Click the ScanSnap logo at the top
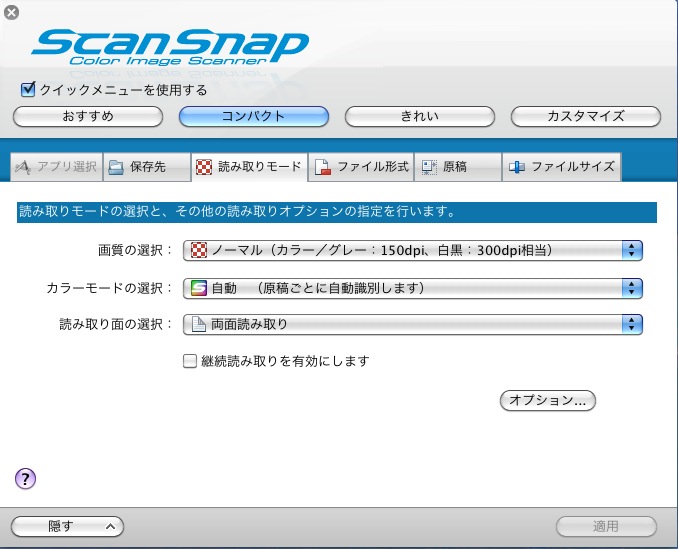The image size is (678, 549). coord(169,46)
